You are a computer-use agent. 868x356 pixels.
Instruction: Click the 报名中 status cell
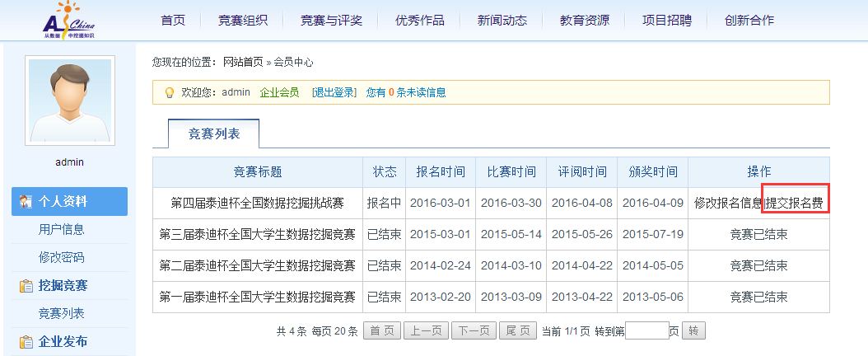385,204
